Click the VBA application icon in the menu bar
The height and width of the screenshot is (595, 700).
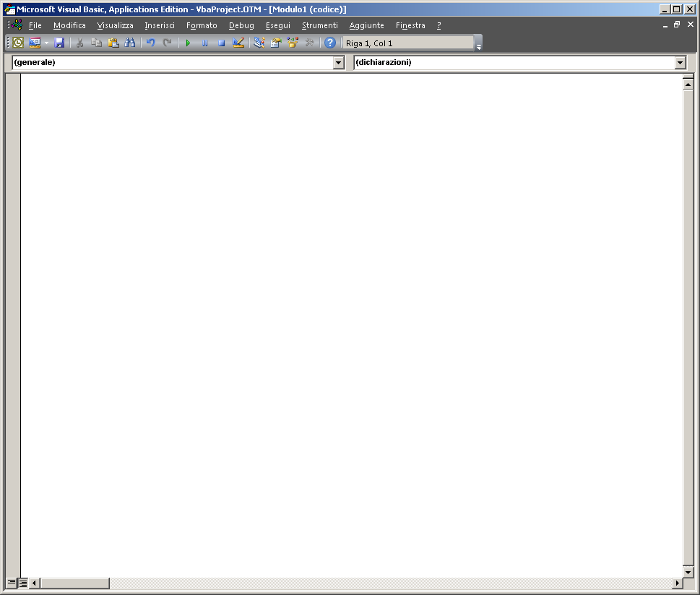pos(17,25)
